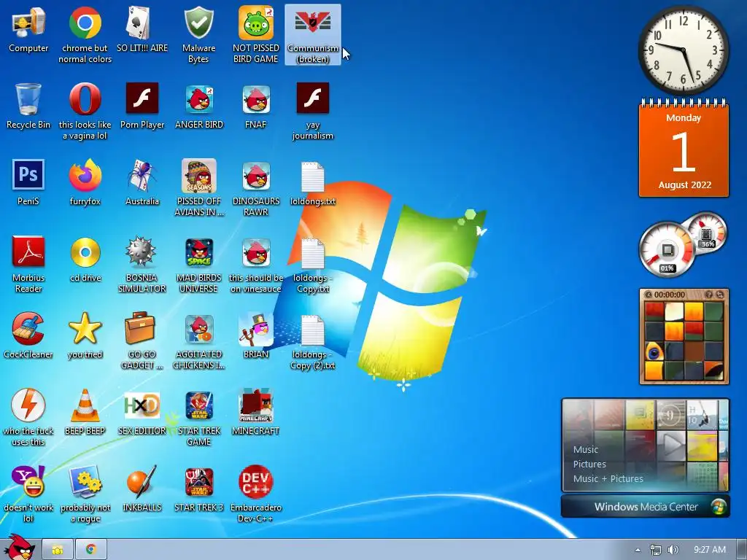Open the loldongs.txt file

coord(312,183)
